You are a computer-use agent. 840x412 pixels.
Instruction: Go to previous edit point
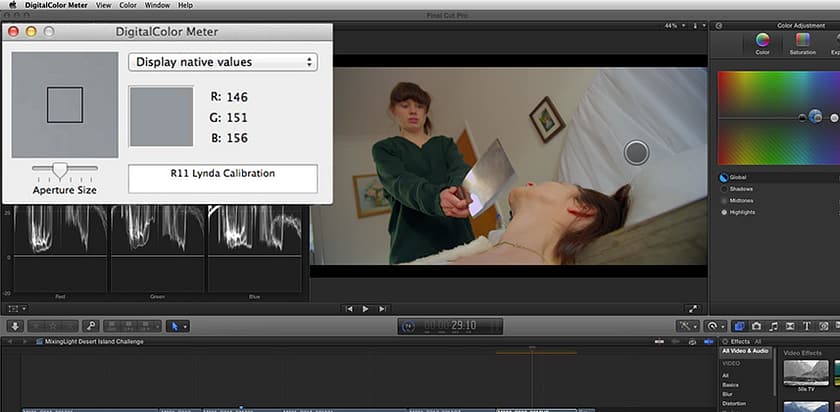[349, 309]
